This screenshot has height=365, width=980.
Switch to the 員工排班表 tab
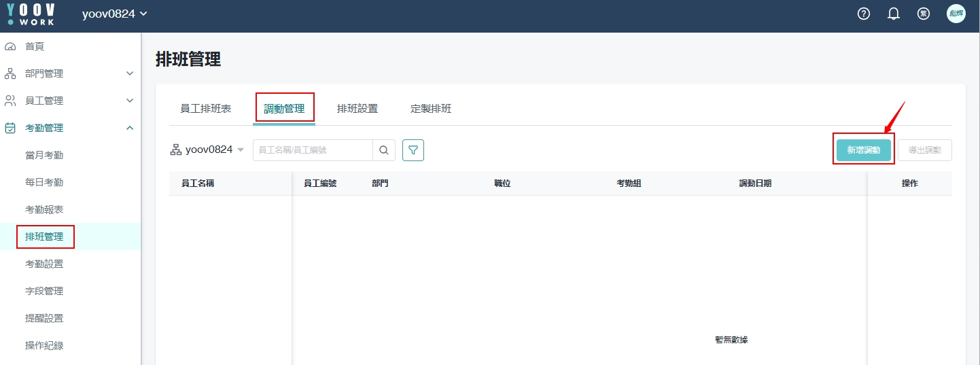point(205,109)
